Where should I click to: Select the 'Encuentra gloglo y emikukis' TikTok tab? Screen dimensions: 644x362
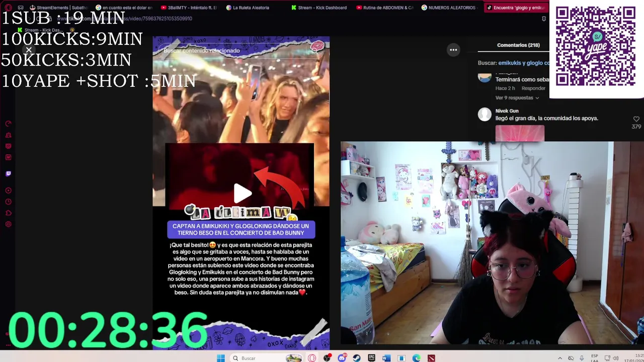pyautogui.click(x=515, y=8)
